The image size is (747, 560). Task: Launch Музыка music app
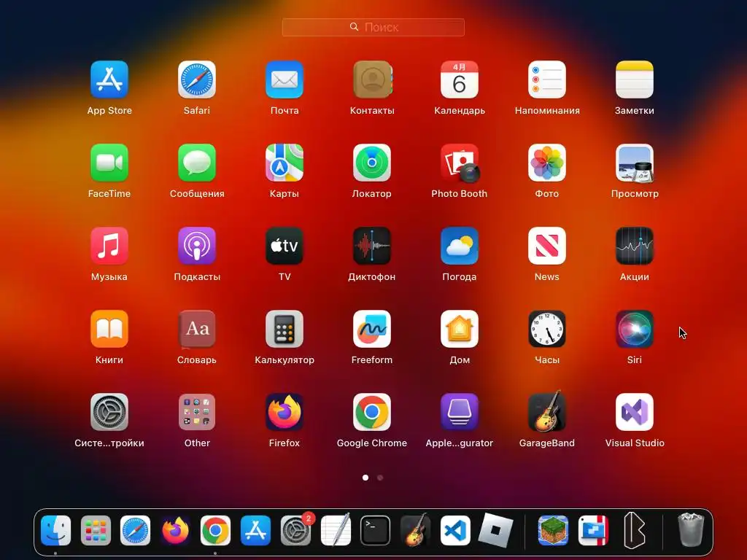109,246
